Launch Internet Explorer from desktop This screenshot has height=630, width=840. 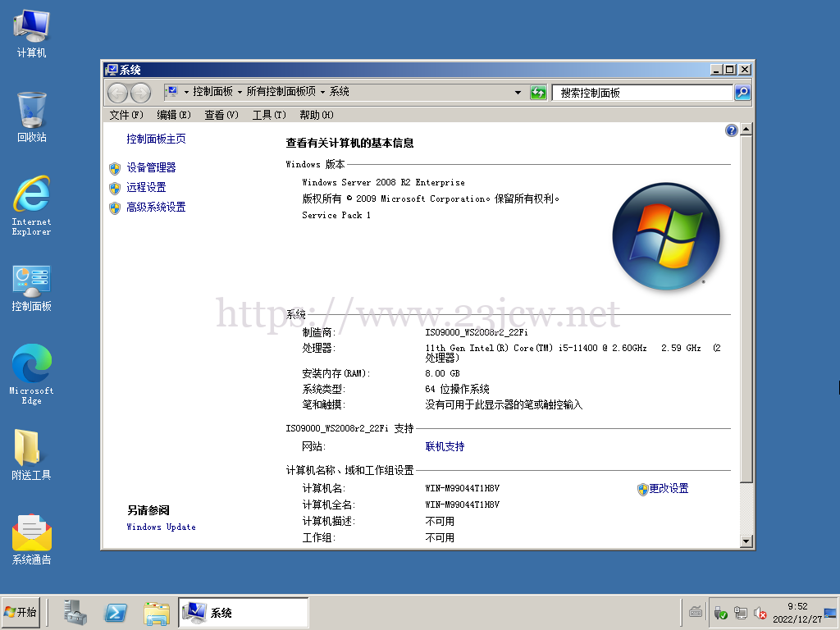pos(32,205)
